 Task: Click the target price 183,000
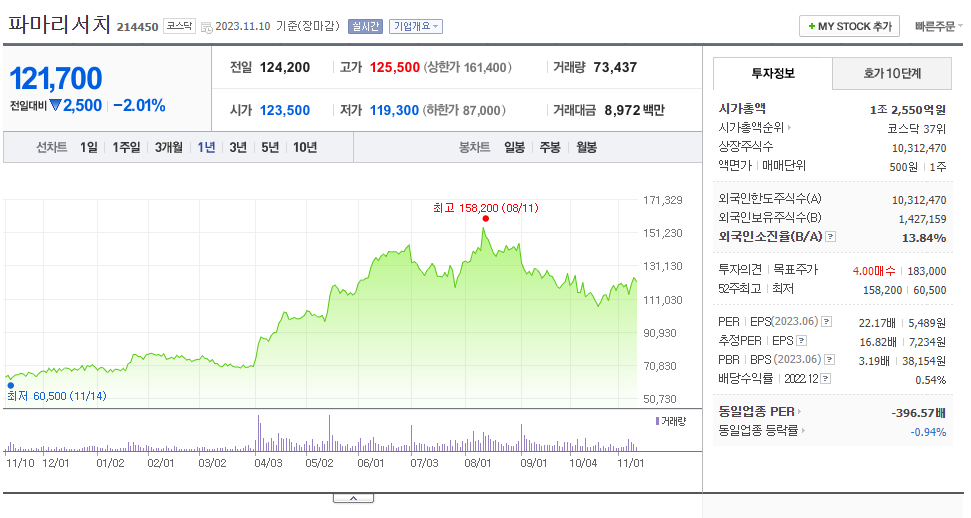tap(927, 271)
